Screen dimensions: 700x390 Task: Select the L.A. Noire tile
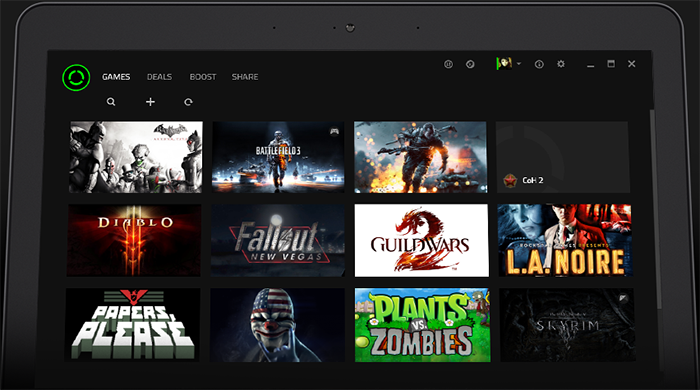point(565,241)
